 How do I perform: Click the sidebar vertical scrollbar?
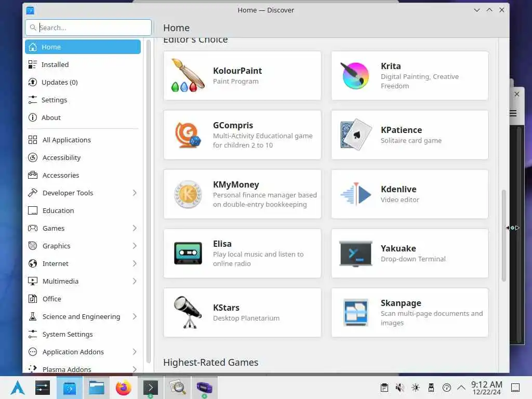pos(148,202)
